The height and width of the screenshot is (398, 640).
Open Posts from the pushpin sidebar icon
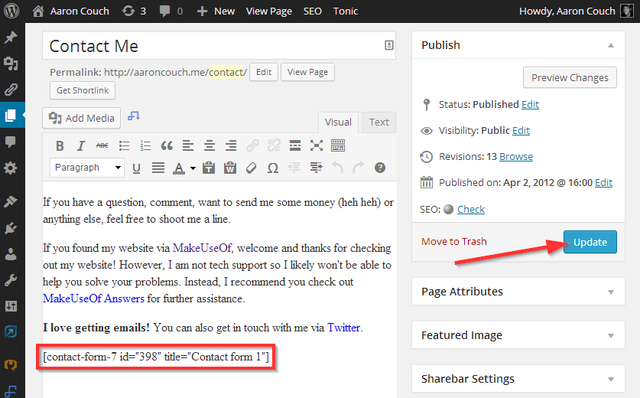pyautogui.click(x=11, y=37)
